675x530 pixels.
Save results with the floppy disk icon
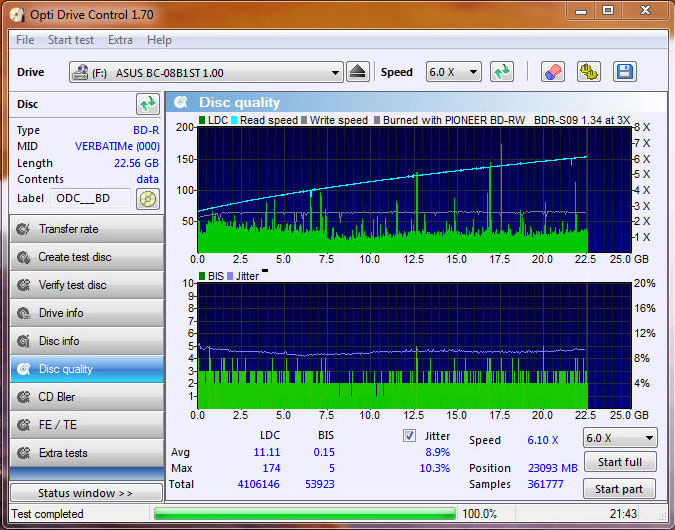tap(625, 72)
